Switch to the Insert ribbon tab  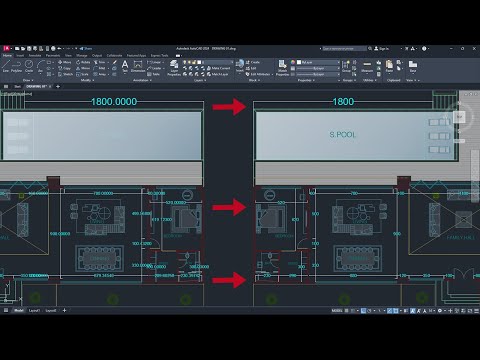point(20,55)
